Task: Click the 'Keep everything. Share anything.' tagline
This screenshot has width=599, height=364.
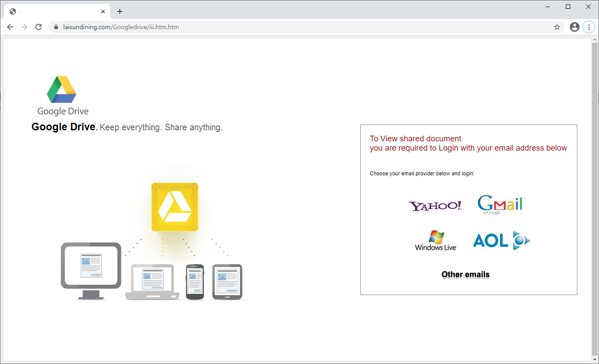Action: (161, 127)
